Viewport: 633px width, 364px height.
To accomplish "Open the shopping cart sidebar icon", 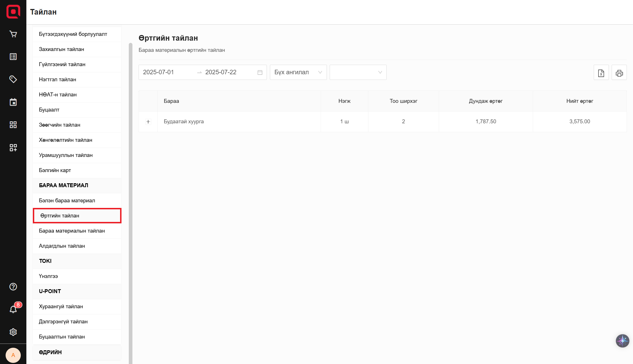I will 13,34.
